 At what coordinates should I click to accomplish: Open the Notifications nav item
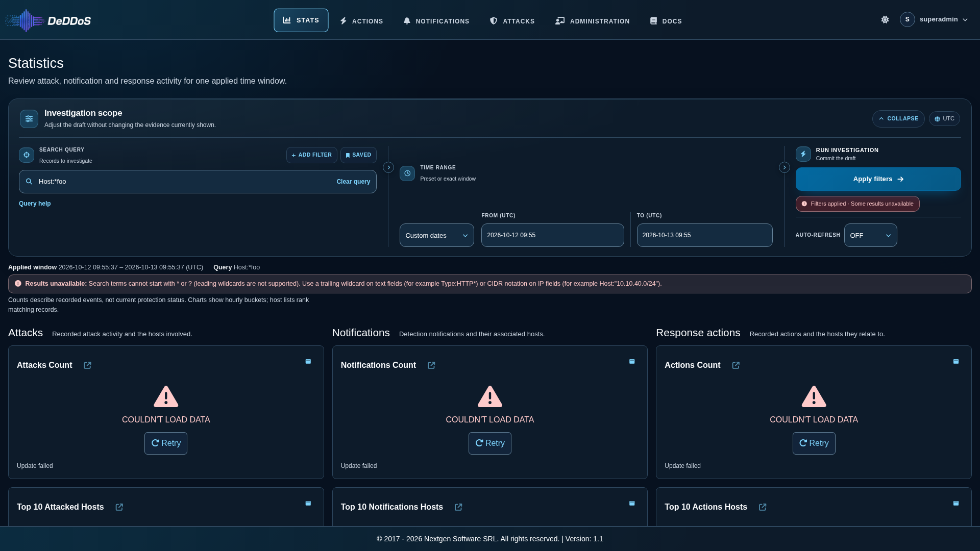[436, 21]
